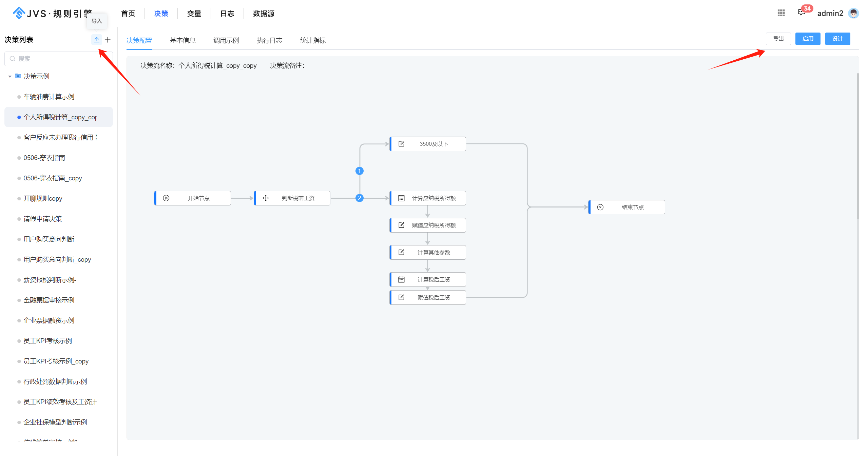Click branch marker number 1
868x456 pixels.
tap(360, 171)
